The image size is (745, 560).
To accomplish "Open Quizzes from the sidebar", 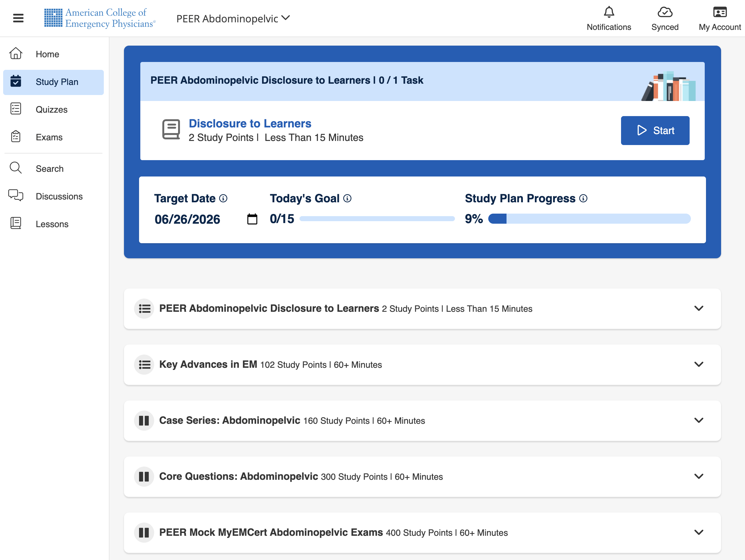I will coord(53,110).
